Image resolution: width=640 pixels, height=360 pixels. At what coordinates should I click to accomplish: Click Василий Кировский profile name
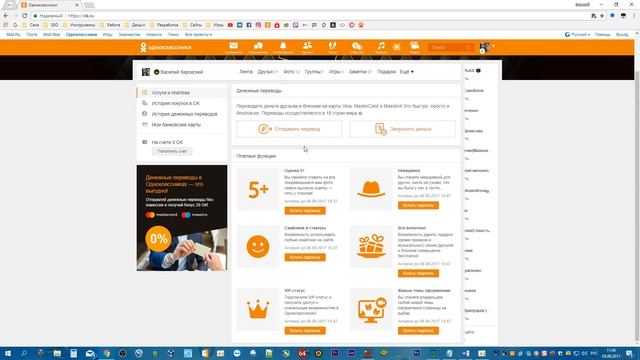coord(181,72)
